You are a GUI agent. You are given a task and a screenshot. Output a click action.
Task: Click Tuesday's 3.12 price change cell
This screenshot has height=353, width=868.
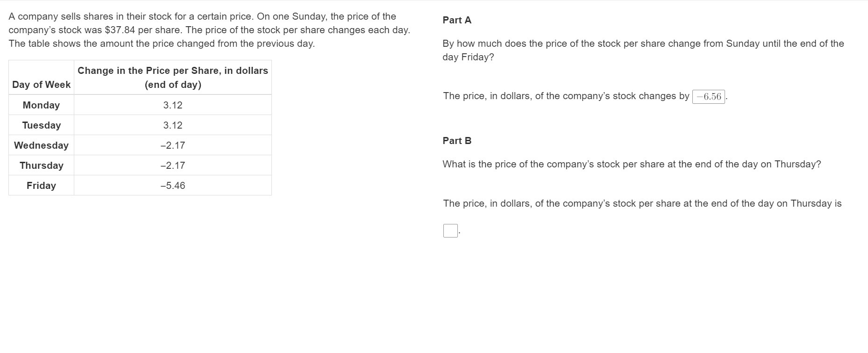click(173, 125)
